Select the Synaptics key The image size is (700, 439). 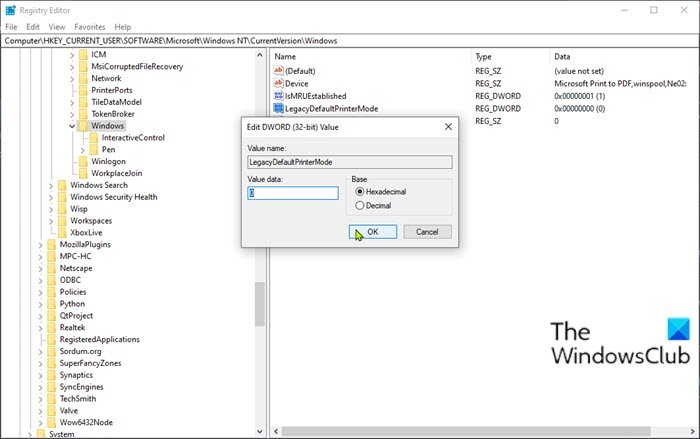(x=76, y=375)
